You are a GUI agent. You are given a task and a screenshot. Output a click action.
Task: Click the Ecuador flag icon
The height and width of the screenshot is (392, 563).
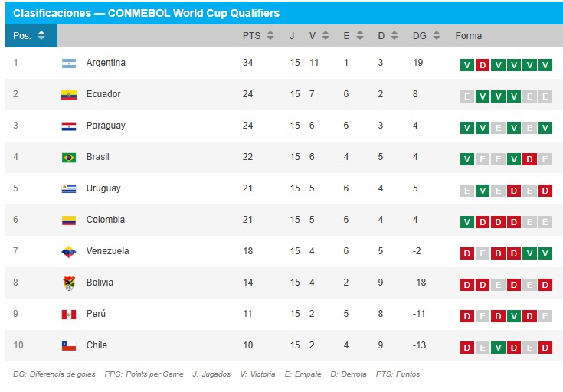point(69,95)
